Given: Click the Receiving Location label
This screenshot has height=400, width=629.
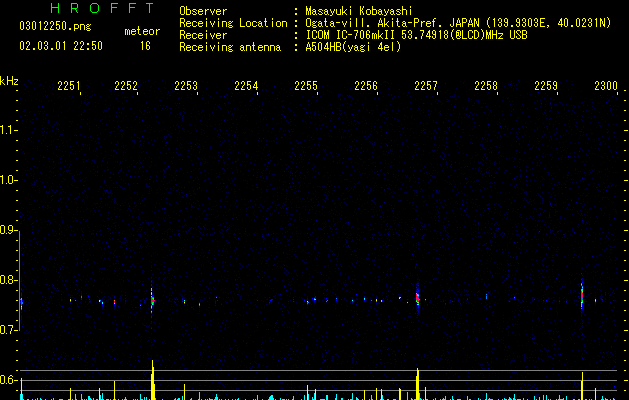Looking at the screenshot, I should tap(233, 23).
